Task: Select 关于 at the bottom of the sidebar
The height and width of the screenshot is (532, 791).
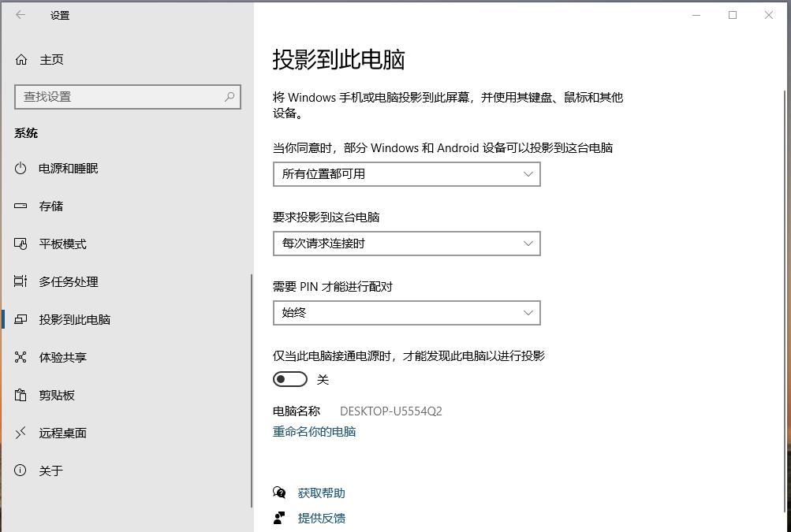Action: [50, 471]
